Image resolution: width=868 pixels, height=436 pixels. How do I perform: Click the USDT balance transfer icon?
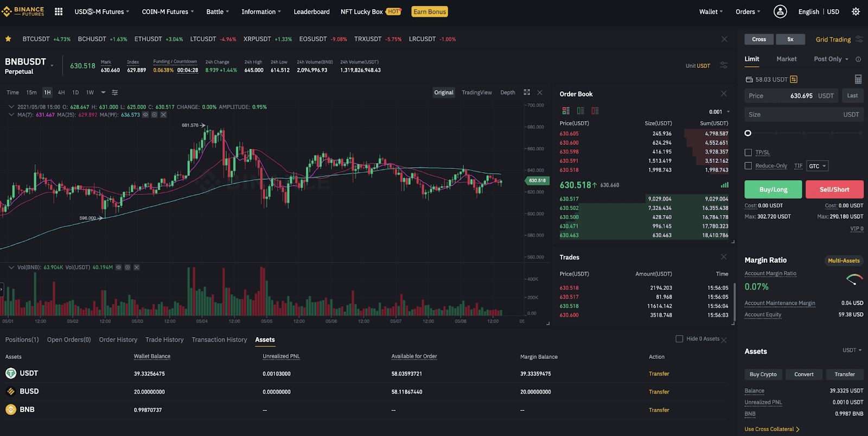click(794, 79)
